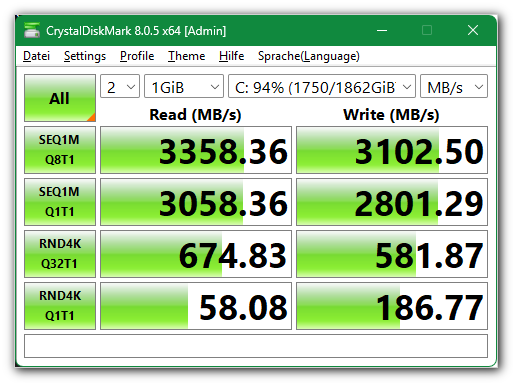513x383 pixels.
Task: Click the 58.08 read result
Action: pos(196,306)
